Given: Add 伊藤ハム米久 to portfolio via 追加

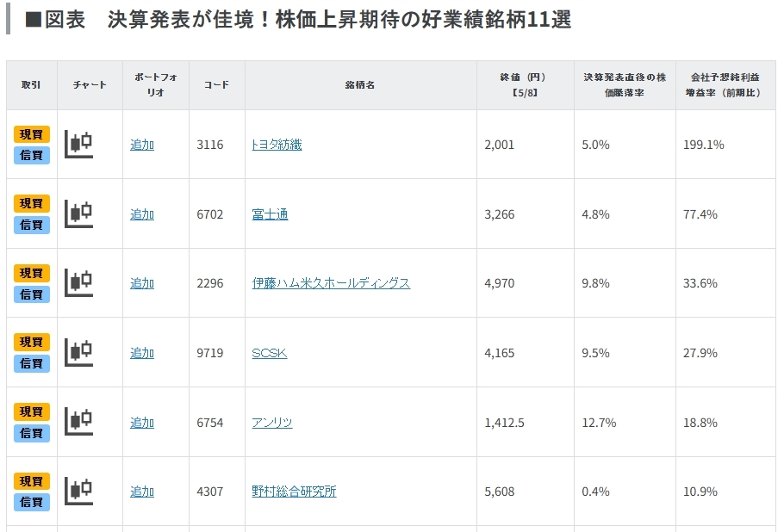Looking at the screenshot, I should click(142, 283).
